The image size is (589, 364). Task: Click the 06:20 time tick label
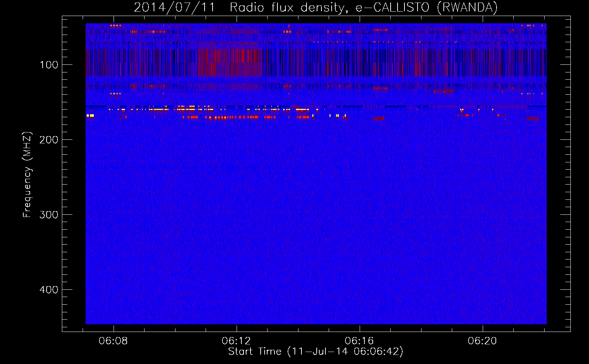(x=482, y=341)
